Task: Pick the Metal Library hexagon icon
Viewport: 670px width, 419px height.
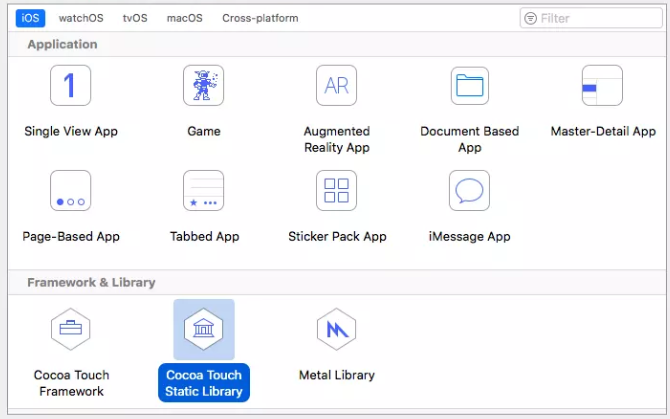Action: [x=336, y=329]
